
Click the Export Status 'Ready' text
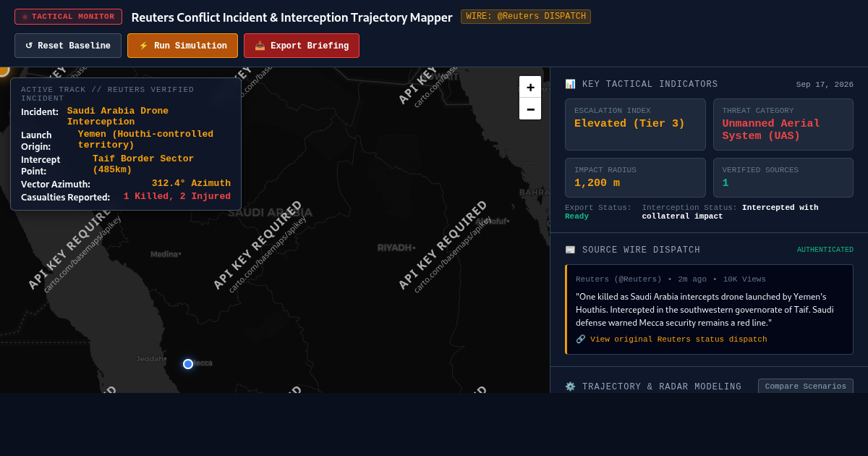pyautogui.click(x=576, y=216)
